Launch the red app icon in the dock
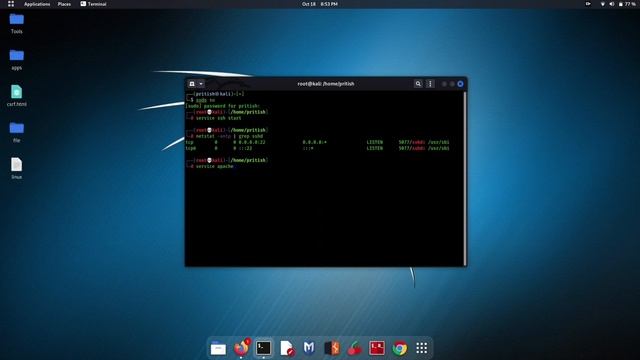The width and height of the screenshot is (640, 360). (377, 348)
